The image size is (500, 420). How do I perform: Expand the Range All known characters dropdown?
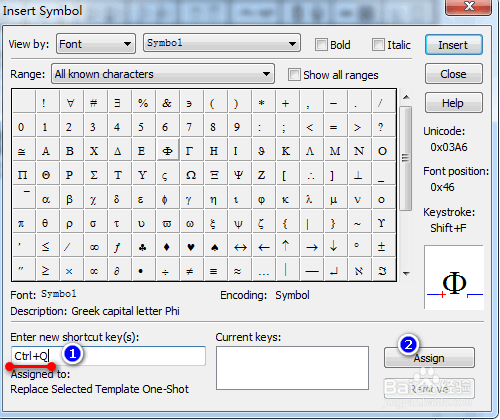[x=163, y=74]
